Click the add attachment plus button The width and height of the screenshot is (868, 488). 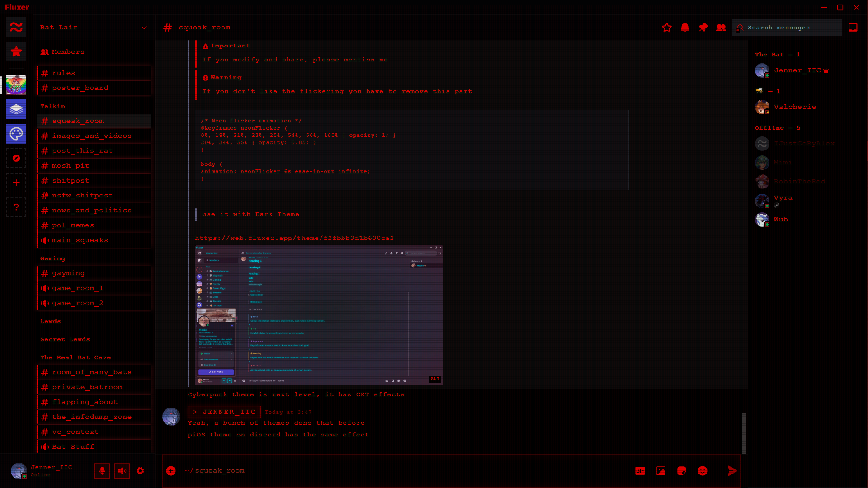171,471
